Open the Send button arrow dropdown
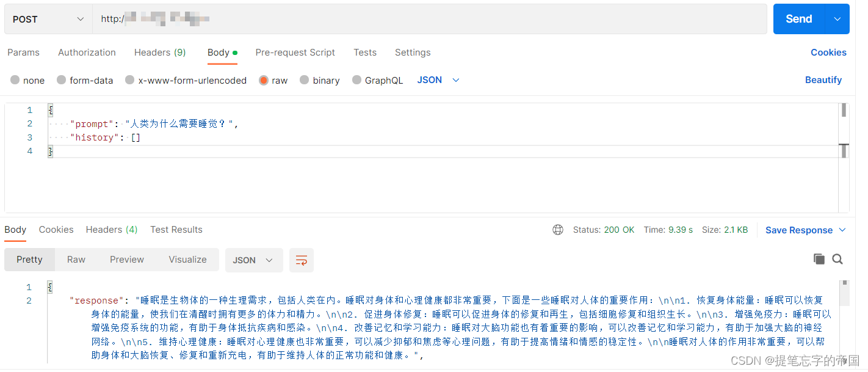Viewport: 868px width, 372px height. 837,19
